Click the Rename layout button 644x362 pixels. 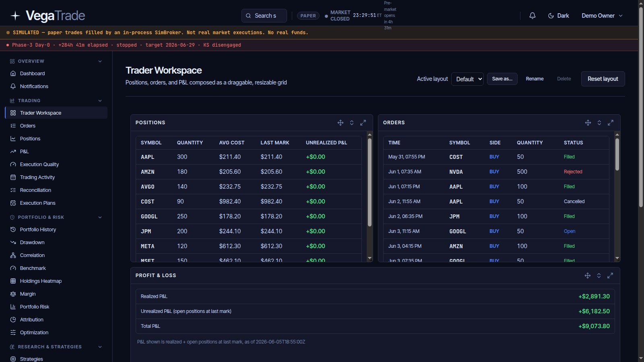tap(535, 79)
